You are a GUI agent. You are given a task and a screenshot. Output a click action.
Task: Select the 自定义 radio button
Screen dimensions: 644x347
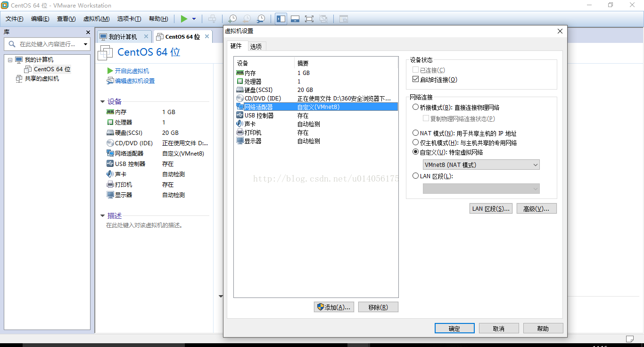[x=415, y=152]
